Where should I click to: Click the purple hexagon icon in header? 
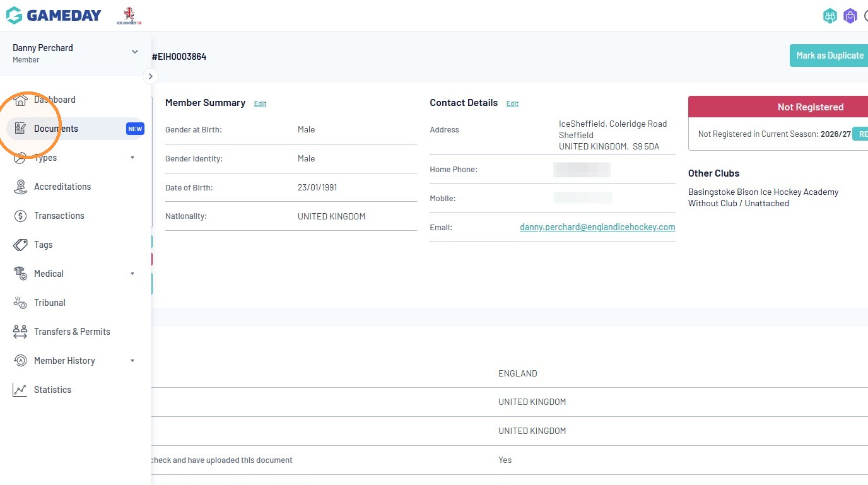[x=850, y=16]
